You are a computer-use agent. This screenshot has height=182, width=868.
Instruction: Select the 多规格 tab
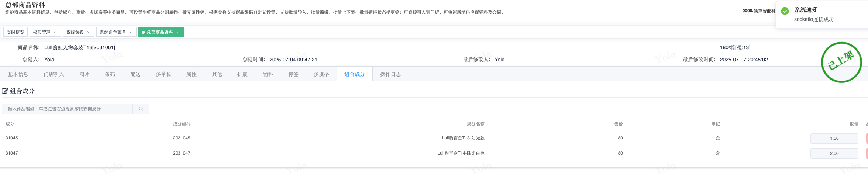click(x=321, y=74)
